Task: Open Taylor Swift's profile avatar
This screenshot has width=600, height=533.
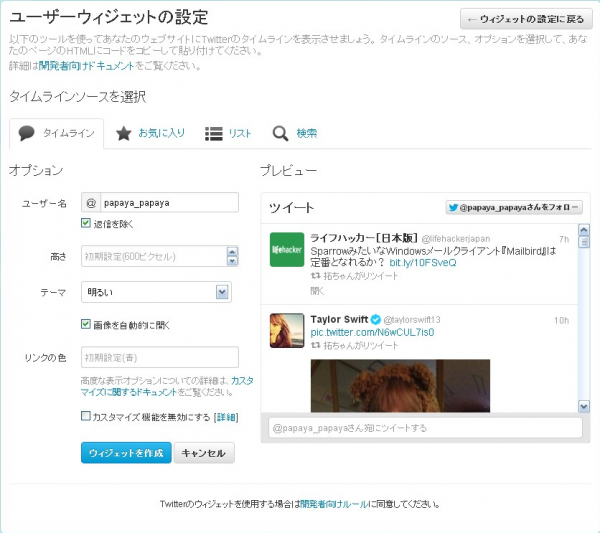Action: [x=287, y=331]
